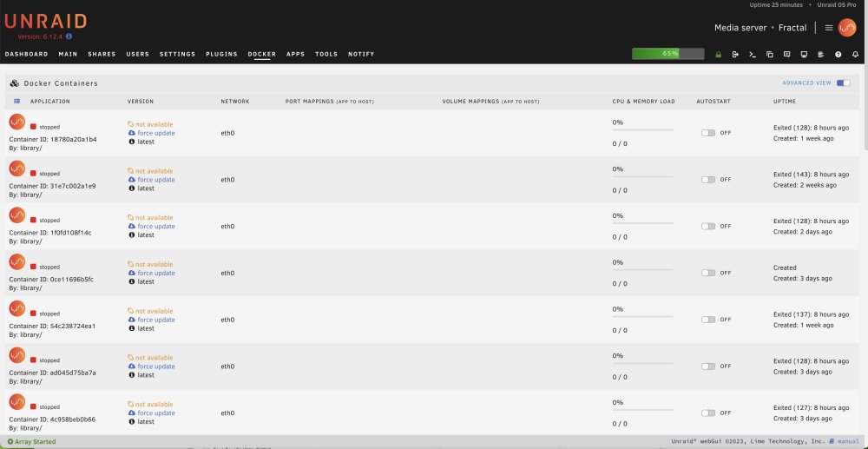Open the file manager icon in header
Screen dimensions: 868x449
[769, 54]
